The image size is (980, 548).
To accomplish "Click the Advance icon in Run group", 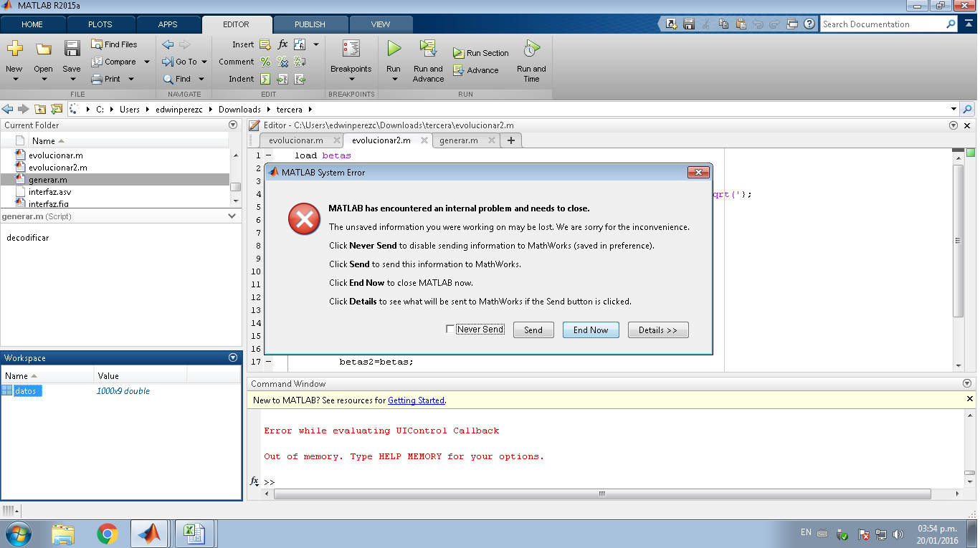I will pyautogui.click(x=459, y=70).
